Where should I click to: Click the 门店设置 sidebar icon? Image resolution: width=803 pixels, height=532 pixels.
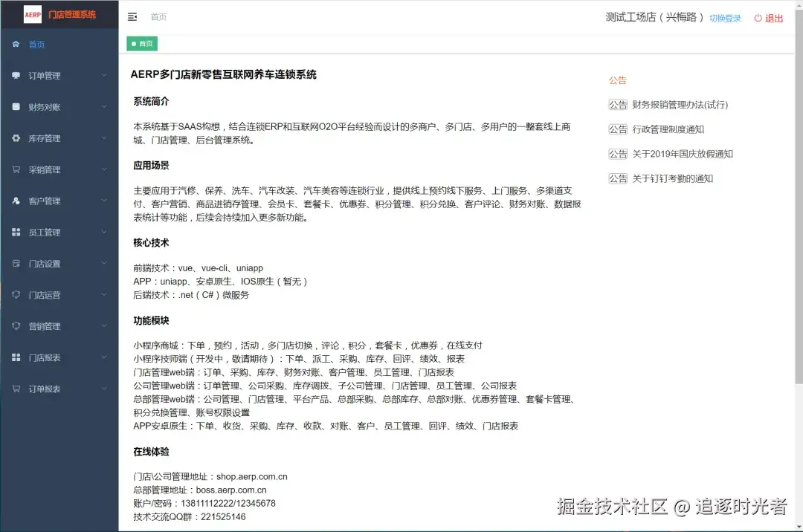16,264
